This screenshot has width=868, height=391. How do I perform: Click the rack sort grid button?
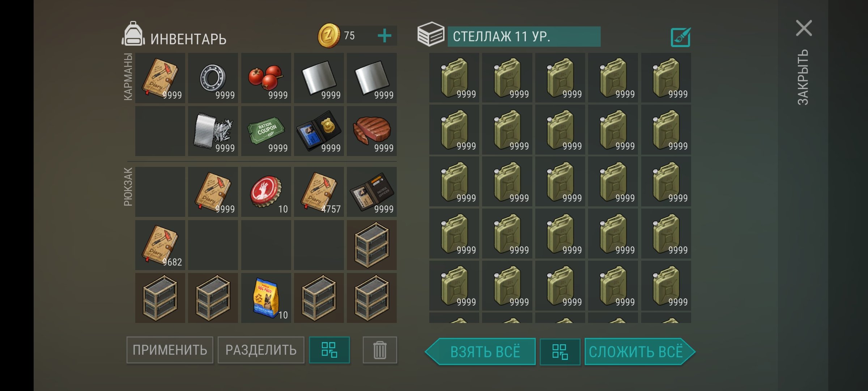point(560,352)
